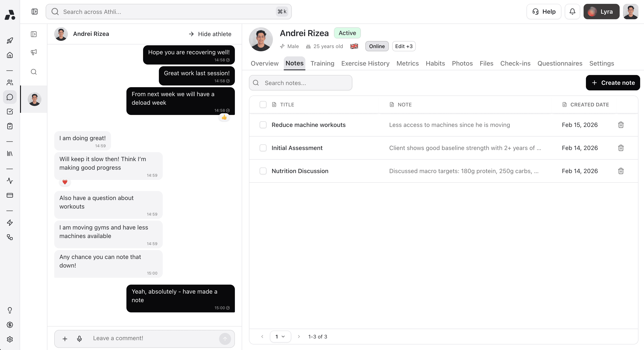This screenshot has width=644, height=350.
Task: Open the tasks checkbox icon in the sidebar
Action: 10,112
